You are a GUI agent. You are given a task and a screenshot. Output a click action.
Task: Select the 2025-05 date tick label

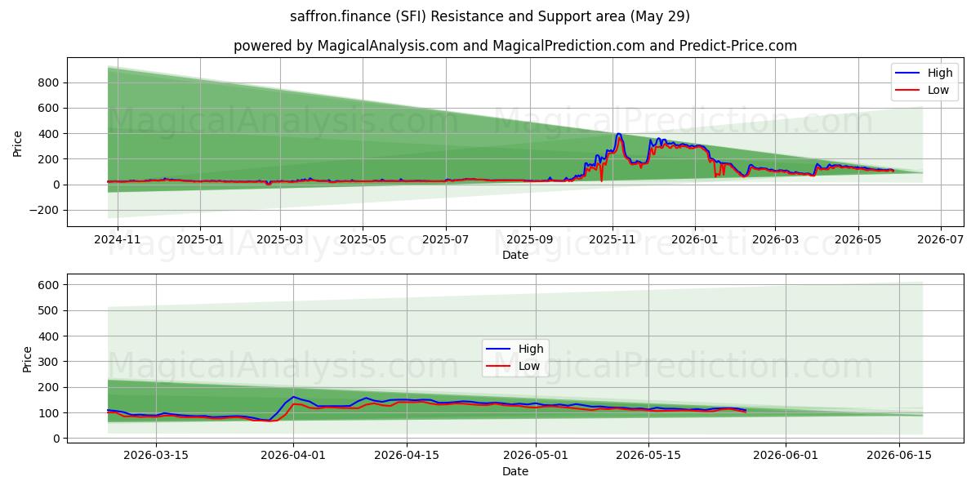coord(363,240)
